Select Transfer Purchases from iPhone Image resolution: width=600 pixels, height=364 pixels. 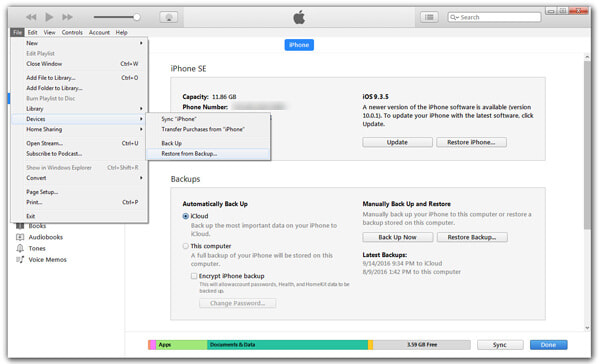(x=208, y=129)
